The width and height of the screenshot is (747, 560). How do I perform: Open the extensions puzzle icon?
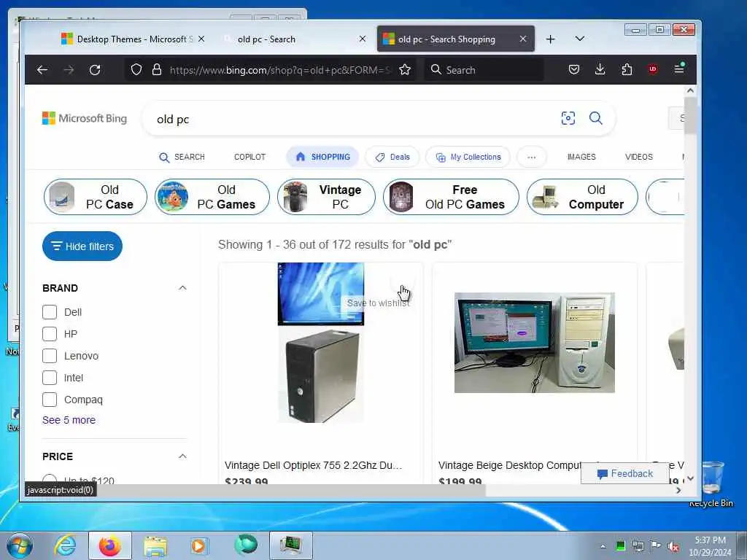tap(627, 69)
